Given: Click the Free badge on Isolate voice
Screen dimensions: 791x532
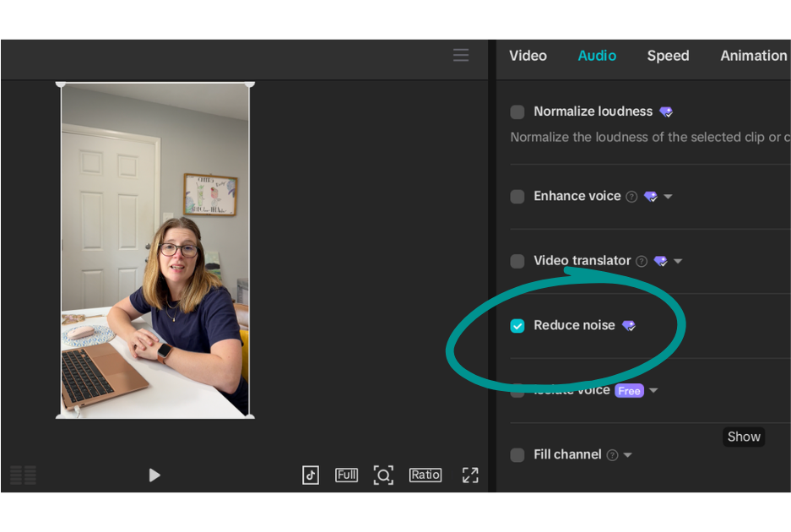Looking at the screenshot, I should [629, 391].
